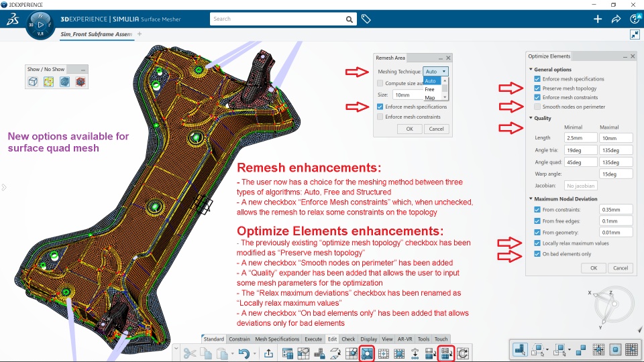Click the Update refresh icon at toolbar end
The height and width of the screenshot is (362, 644).
click(463, 353)
